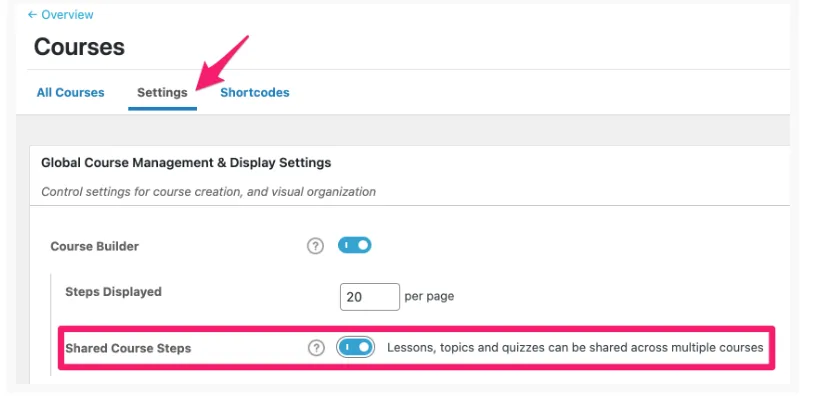Click 'Lessons, topics and quizzes can be shared' text

(575, 347)
